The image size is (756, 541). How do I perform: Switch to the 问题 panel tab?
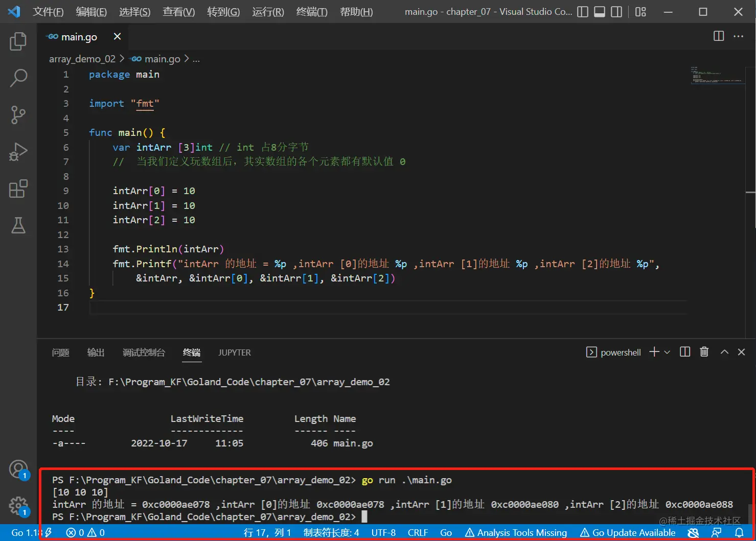(x=60, y=352)
